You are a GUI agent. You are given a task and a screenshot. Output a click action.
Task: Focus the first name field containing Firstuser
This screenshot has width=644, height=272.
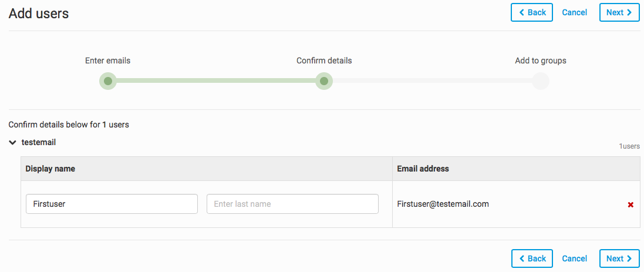[x=112, y=204]
